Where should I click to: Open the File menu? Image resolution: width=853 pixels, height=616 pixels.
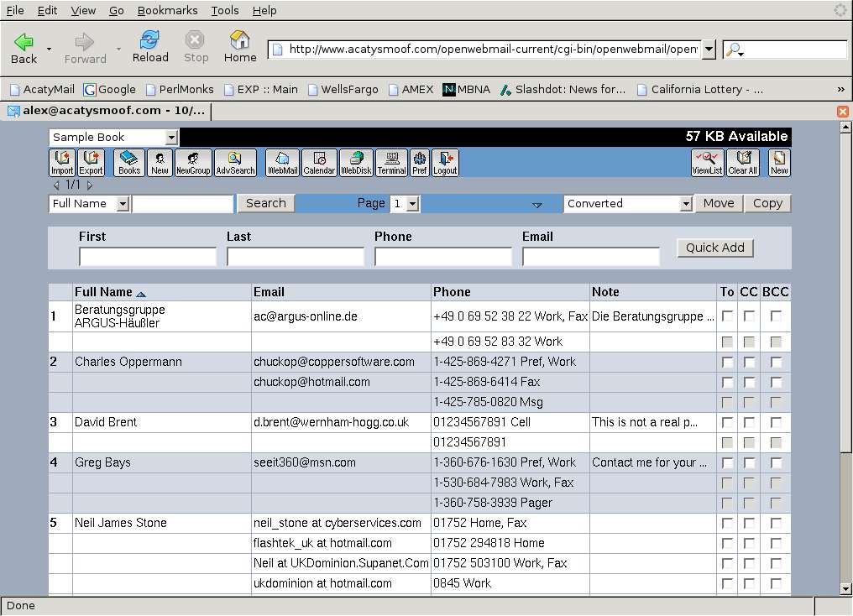pyautogui.click(x=14, y=10)
